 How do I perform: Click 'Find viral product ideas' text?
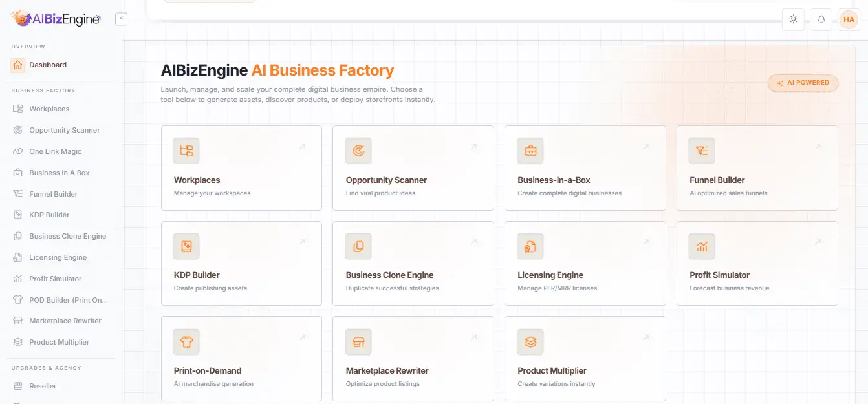pos(381,193)
